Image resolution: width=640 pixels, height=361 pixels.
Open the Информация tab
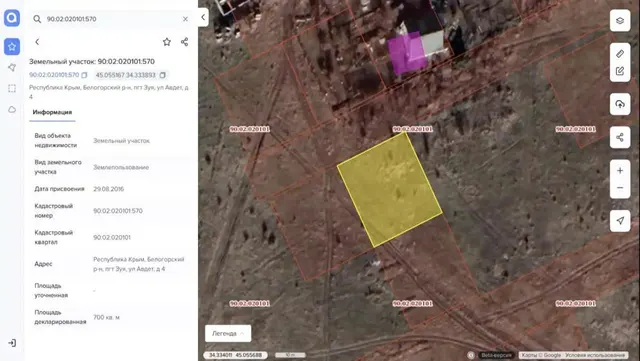point(52,112)
